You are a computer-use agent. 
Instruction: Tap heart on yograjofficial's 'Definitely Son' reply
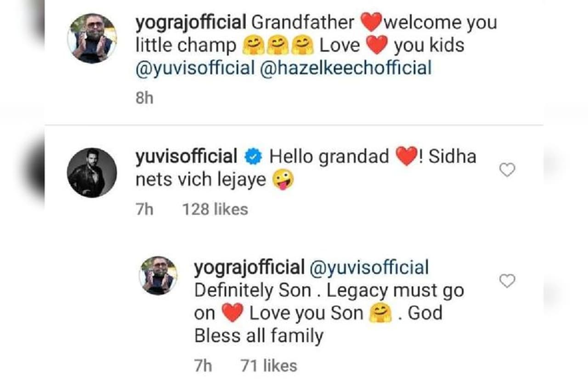coord(507,281)
